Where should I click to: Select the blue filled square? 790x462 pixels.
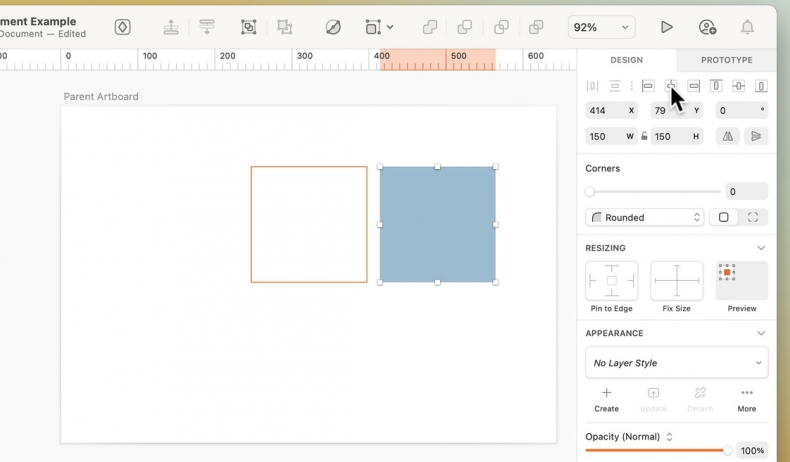(437, 225)
